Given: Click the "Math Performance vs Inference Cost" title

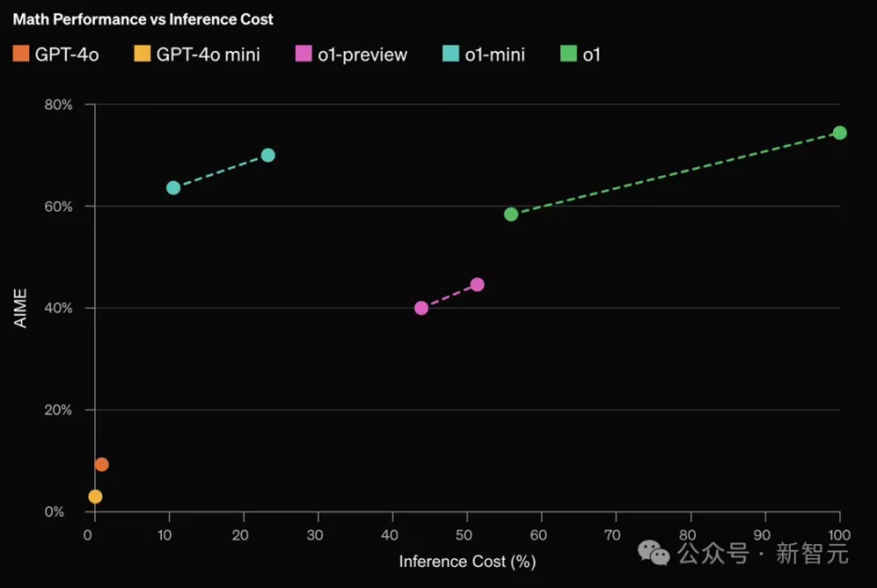Looking at the screenshot, I should [x=143, y=19].
